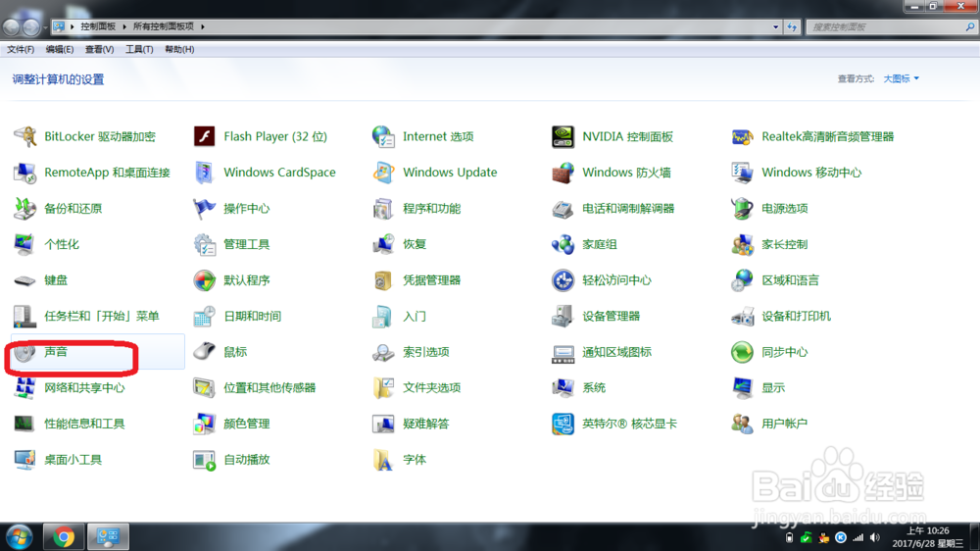Open Windows 防火墙 icon
Viewport: 980px width, 551px height.
click(x=563, y=172)
